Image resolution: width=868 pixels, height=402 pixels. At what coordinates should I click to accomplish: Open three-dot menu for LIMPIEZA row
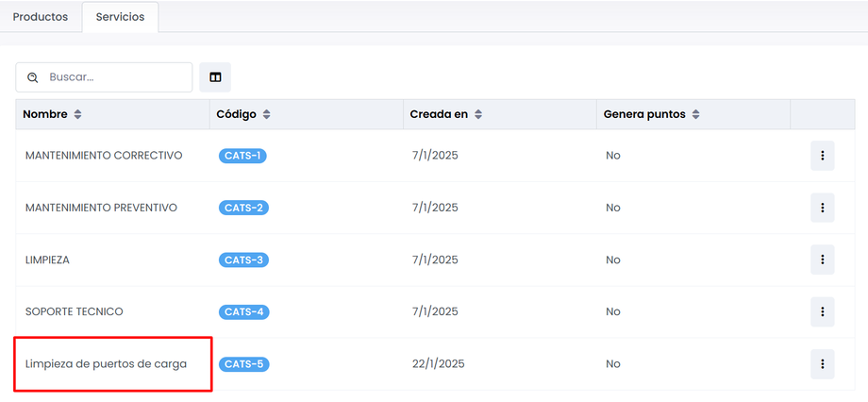822,260
